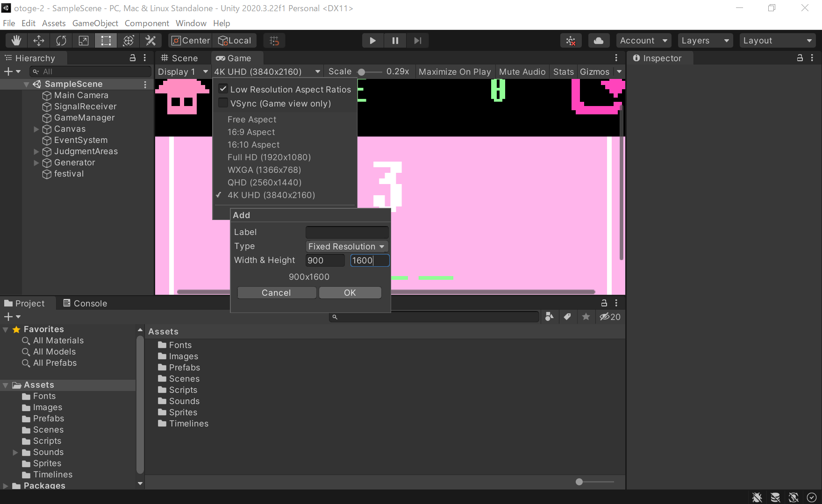822x504 pixels.
Task: Step forward one frame
Action: (x=417, y=41)
